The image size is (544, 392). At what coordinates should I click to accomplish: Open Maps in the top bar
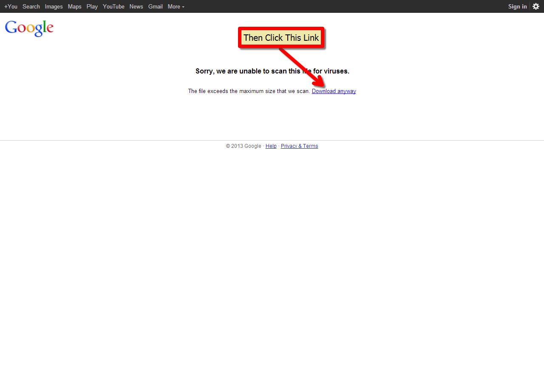75,6
